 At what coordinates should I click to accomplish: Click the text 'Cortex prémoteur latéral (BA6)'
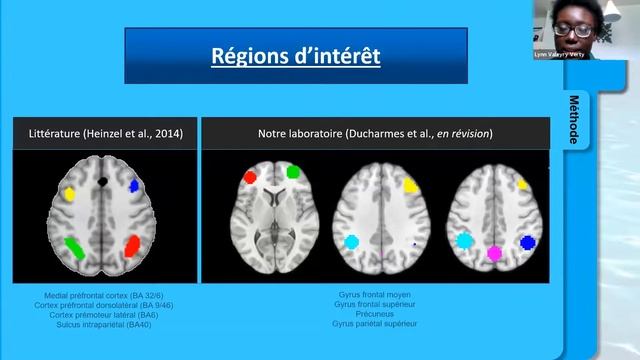point(104,315)
